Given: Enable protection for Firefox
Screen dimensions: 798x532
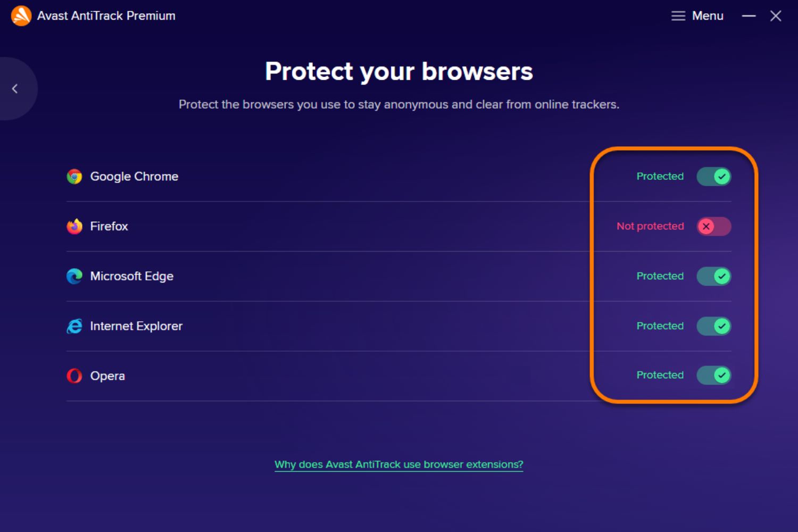Looking at the screenshot, I should pyautogui.click(x=714, y=226).
